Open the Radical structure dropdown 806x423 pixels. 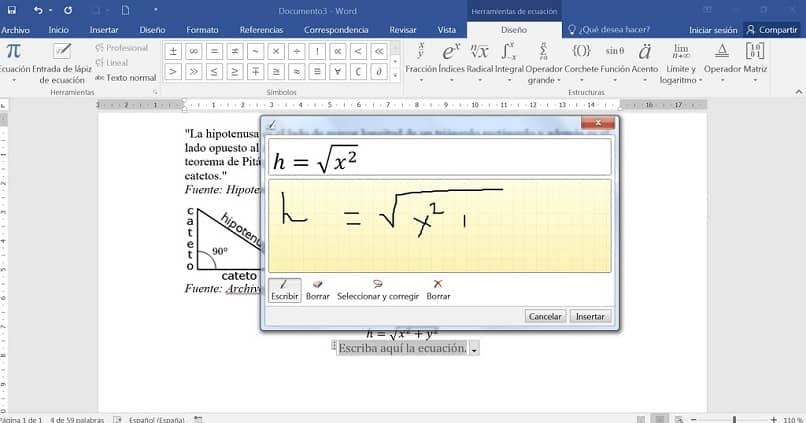coord(480,63)
